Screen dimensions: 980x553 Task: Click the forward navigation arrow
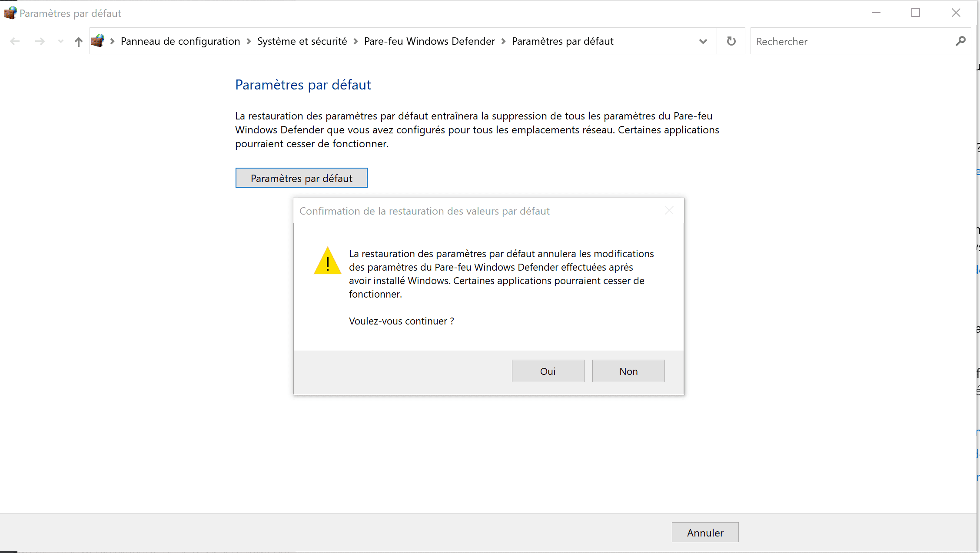[x=40, y=41]
